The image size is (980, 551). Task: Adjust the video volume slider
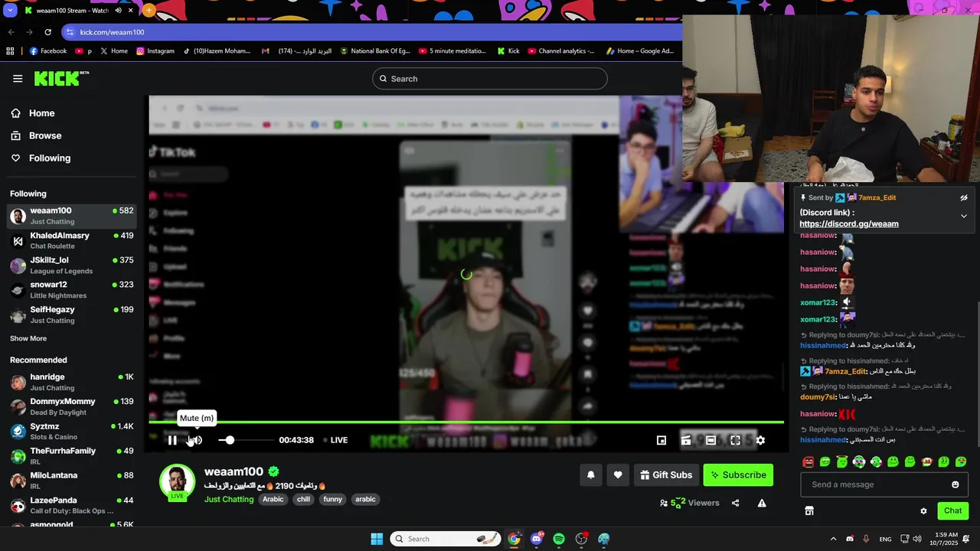tap(246, 440)
